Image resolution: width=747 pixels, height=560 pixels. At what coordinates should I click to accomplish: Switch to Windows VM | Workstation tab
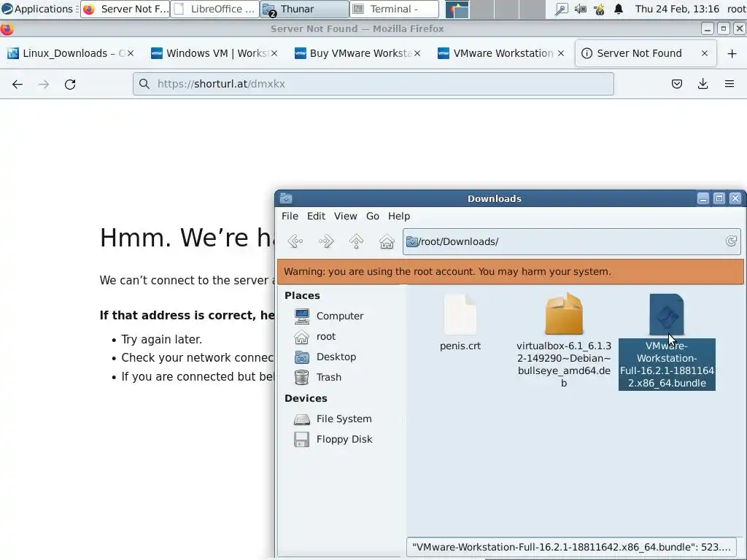214,53
